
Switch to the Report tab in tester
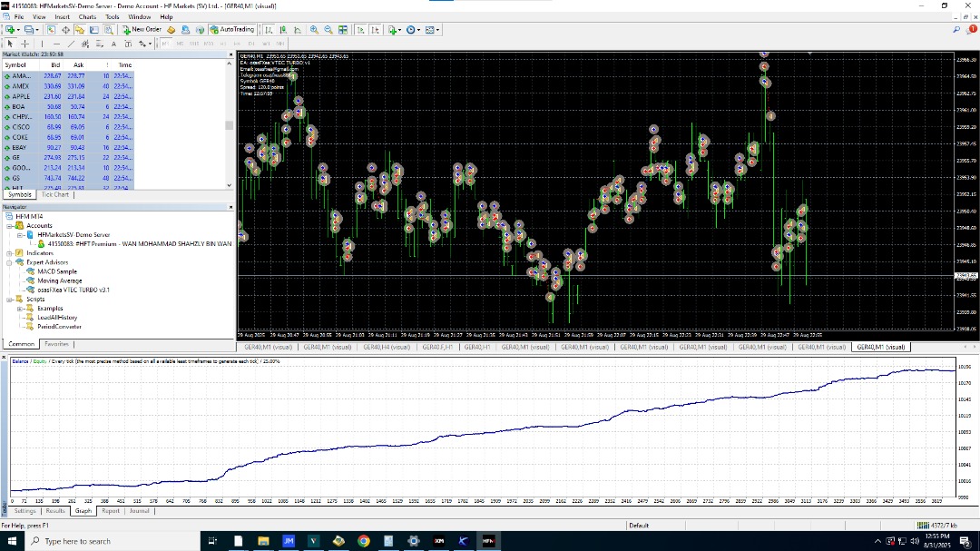pos(111,511)
